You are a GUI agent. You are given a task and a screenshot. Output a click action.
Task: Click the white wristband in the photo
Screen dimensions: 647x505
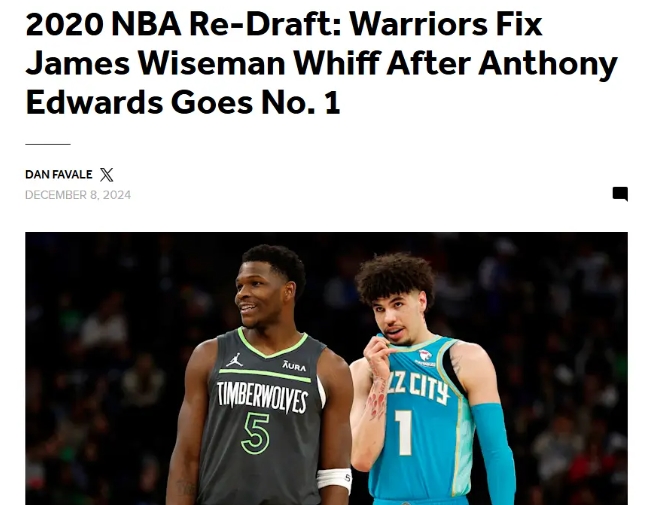tap(334, 479)
